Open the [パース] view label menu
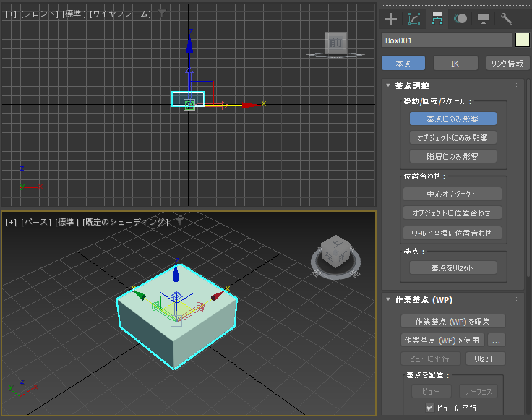Viewport: 532px width, 420px height. [36, 222]
